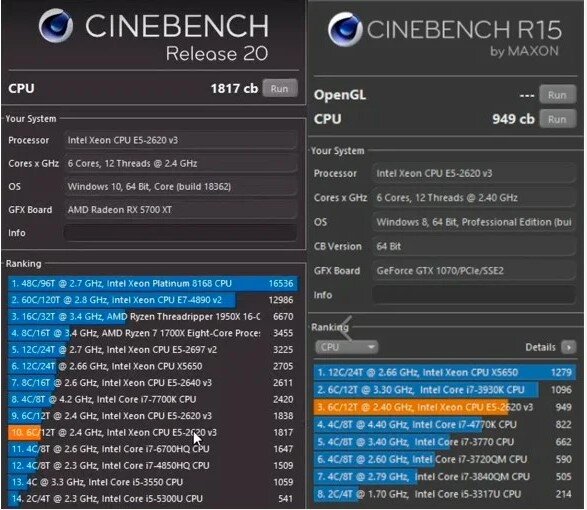Viewport: 587px width, 510px height.
Task: Click the Cinebench R15 logo icon
Action: point(345,29)
